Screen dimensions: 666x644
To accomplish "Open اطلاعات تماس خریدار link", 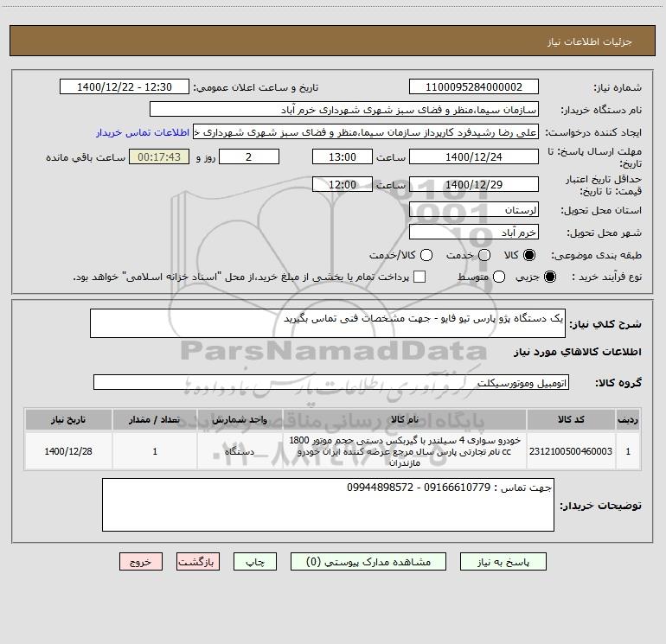I will coord(143,132).
